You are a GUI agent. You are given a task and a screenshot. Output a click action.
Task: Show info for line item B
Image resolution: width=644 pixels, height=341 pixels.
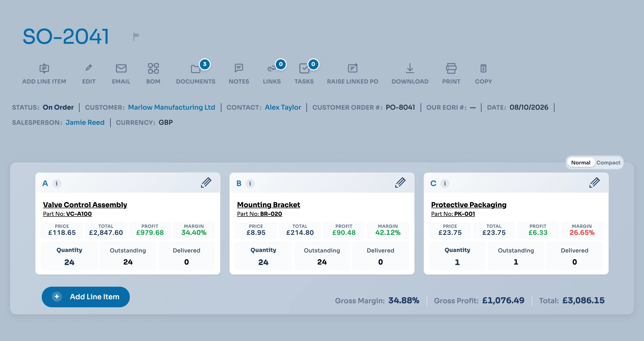coord(250,184)
